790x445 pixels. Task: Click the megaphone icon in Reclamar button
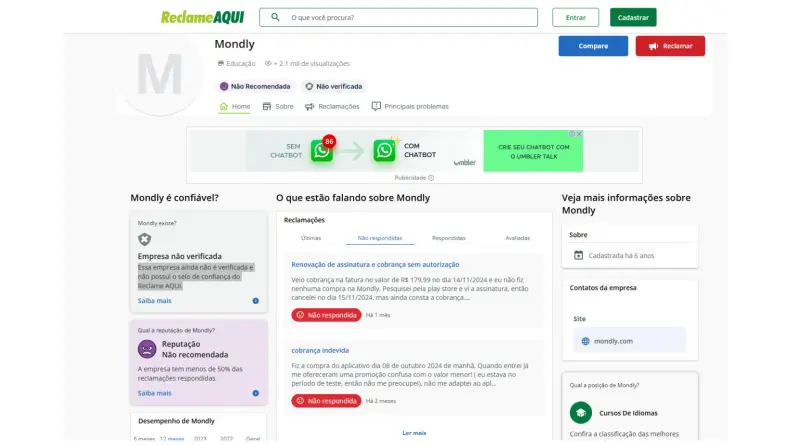pyautogui.click(x=653, y=46)
